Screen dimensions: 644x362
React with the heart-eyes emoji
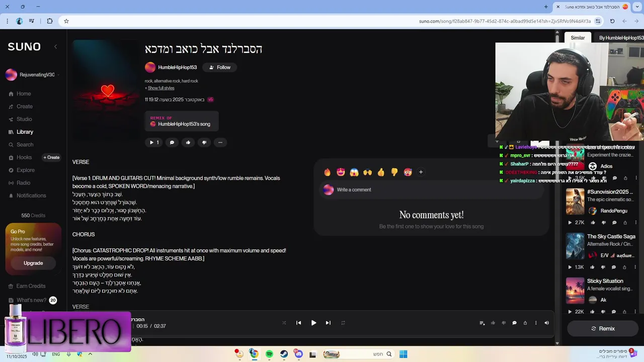(x=341, y=172)
